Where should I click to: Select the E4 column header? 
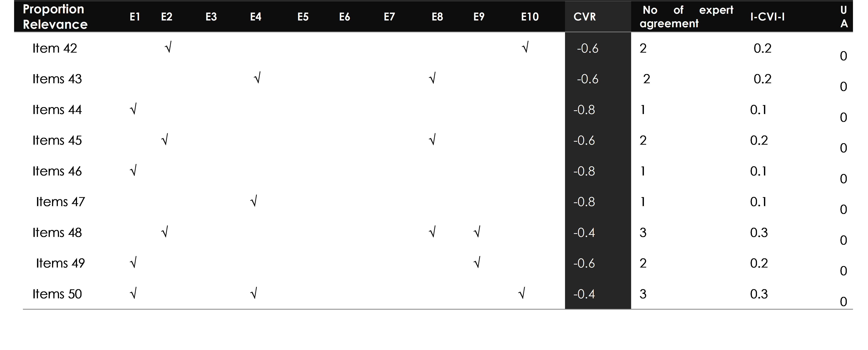coord(256,17)
